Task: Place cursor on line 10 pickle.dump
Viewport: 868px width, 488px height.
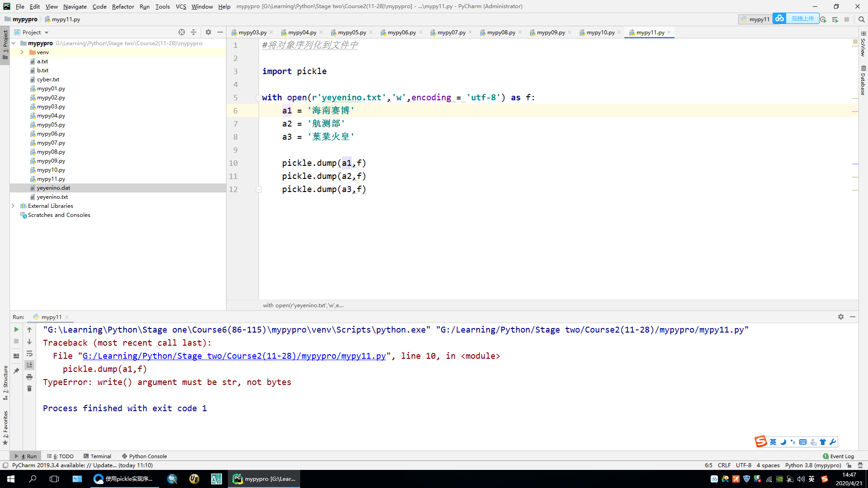Action: (324, 163)
